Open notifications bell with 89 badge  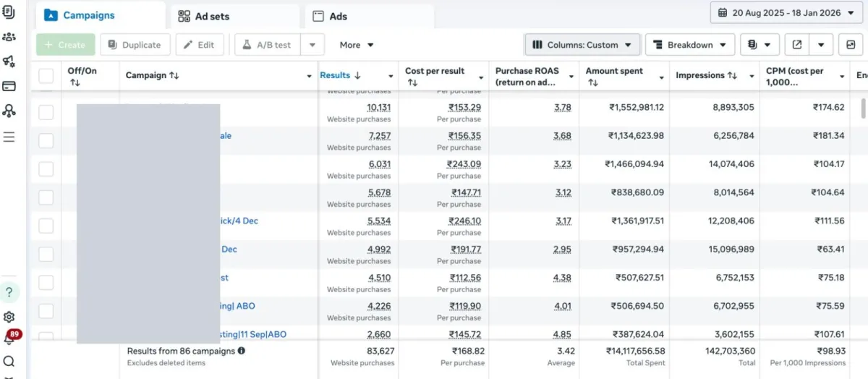(x=9, y=338)
